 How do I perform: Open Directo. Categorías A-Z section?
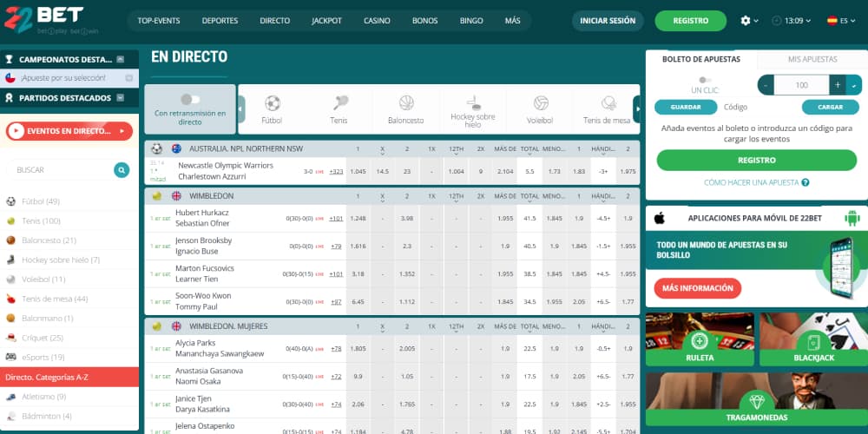click(x=69, y=377)
